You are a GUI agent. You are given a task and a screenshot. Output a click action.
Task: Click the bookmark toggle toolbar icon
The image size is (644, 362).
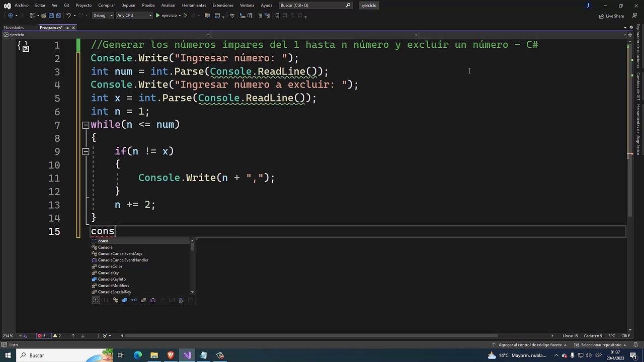(x=277, y=16)
